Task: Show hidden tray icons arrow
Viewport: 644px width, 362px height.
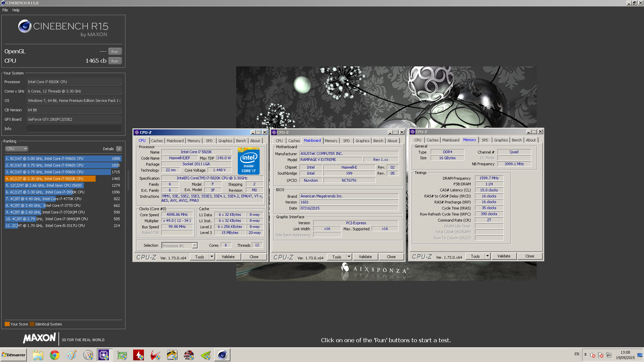Action: [x=585, y=355]
